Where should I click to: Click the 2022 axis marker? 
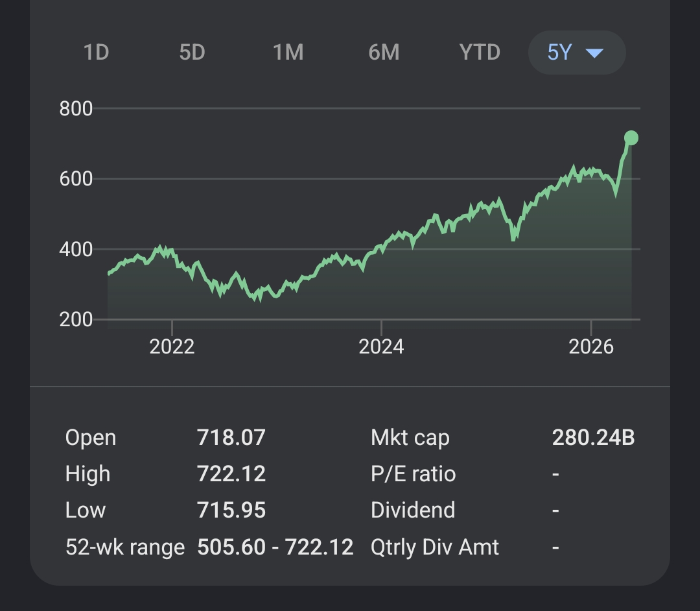click(x=172, y=346)
